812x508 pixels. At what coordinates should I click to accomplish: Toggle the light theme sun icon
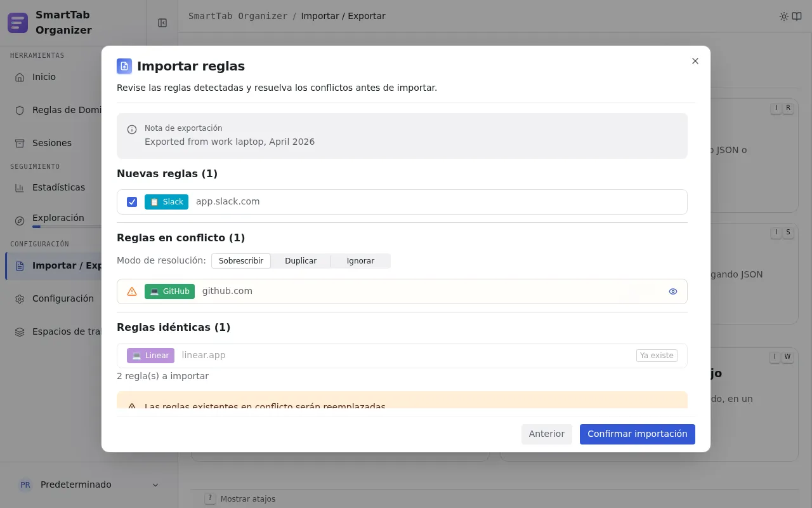(784, 17)
